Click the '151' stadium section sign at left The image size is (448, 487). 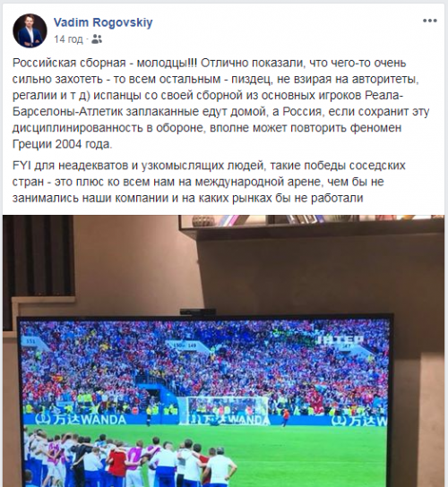click(30, 341)
